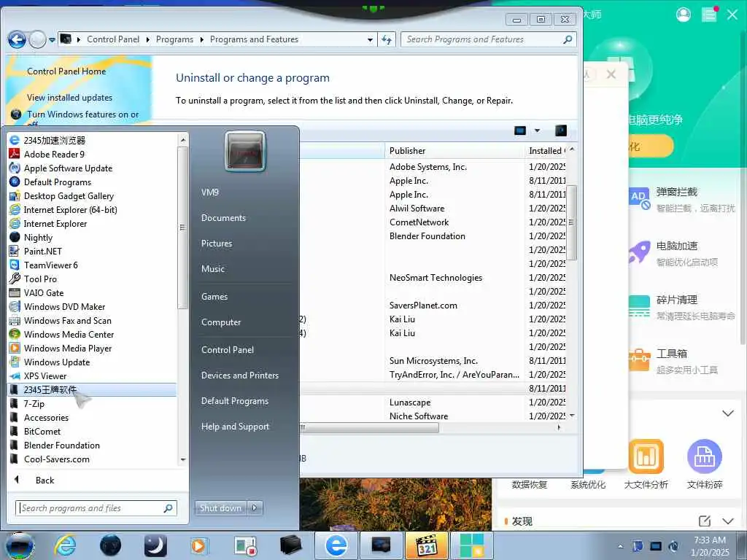
Task: Click the help icon in Programs and Features toolbar
Action: tap(561, 131)
